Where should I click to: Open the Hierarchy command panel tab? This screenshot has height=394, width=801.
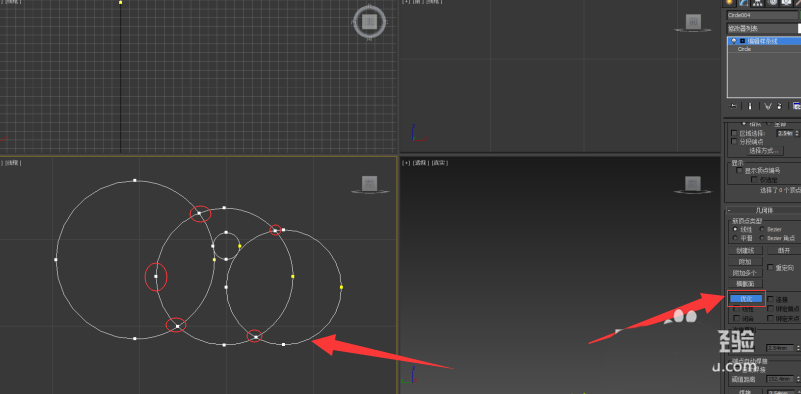click(758, 3)
